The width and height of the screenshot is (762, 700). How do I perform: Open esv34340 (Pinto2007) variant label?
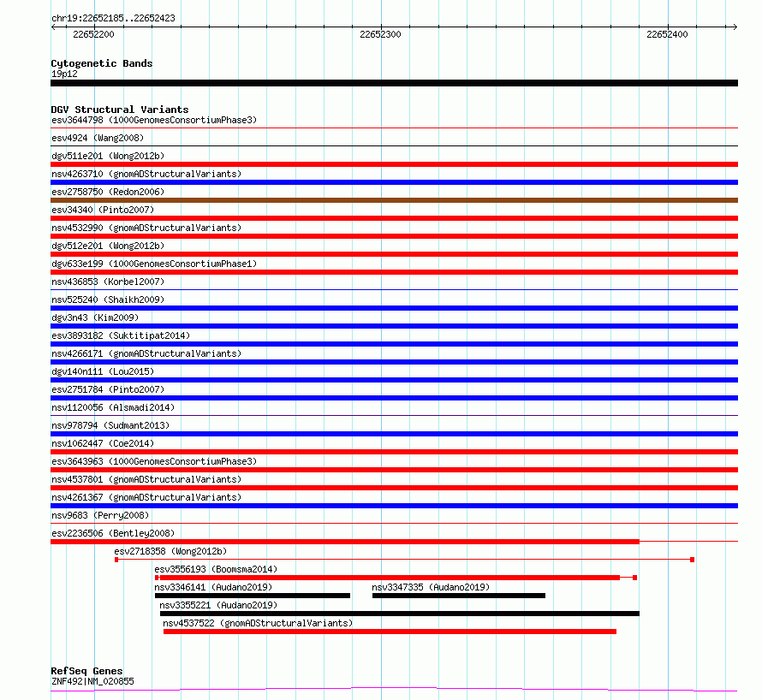103,210
